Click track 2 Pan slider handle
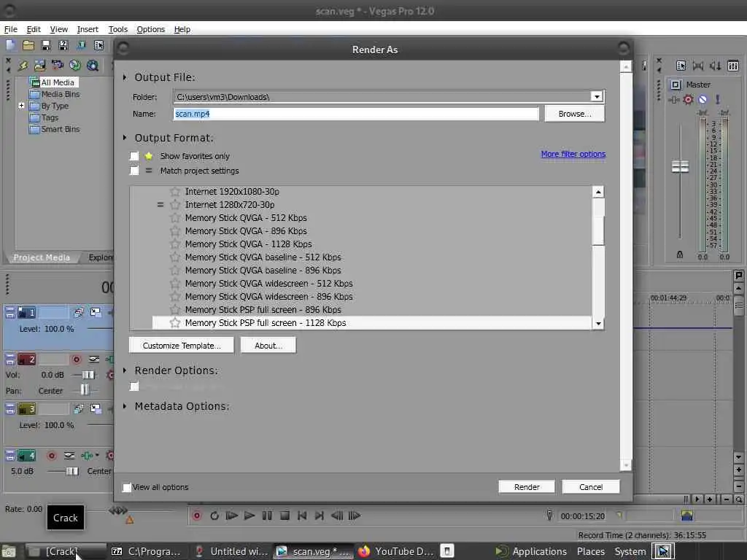The image size is (747, 560). click(85, 390)
